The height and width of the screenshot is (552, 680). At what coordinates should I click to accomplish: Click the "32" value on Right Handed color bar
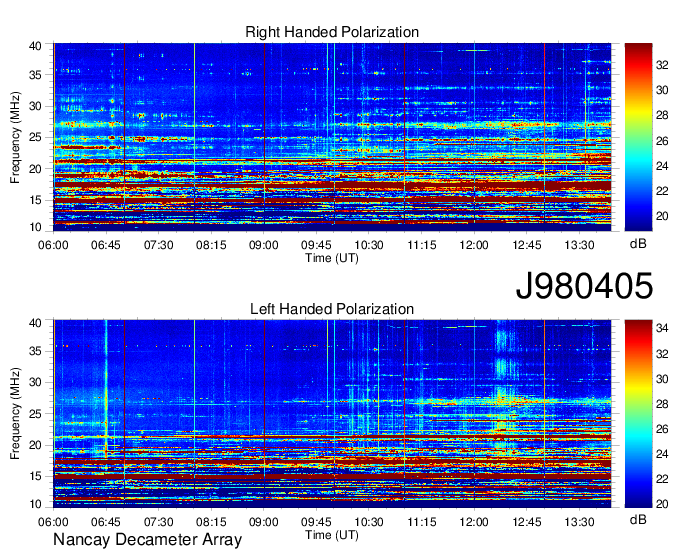pos(662,65)
